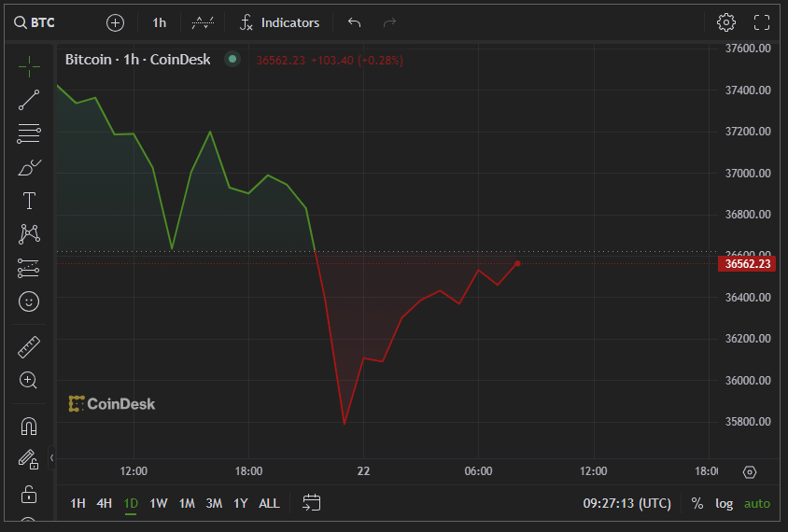Screen dimensions: 788x532
Task: Select the crosshair cursor tool
Action: click(x=29, y=66)
